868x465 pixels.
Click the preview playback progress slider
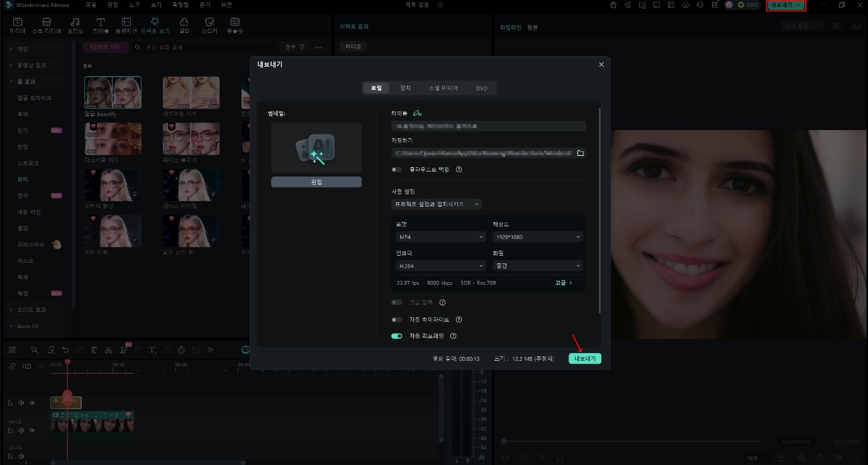(629, 442)
